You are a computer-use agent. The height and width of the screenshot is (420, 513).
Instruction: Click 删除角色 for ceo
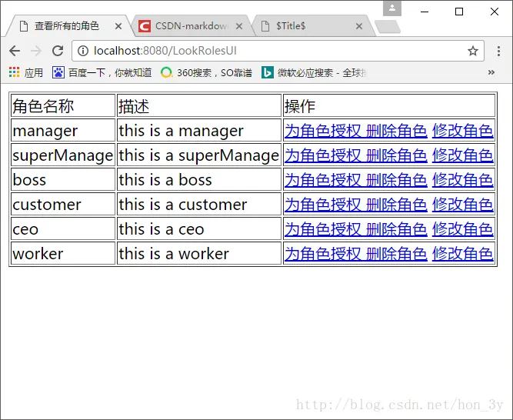click(x=397, y=229)
